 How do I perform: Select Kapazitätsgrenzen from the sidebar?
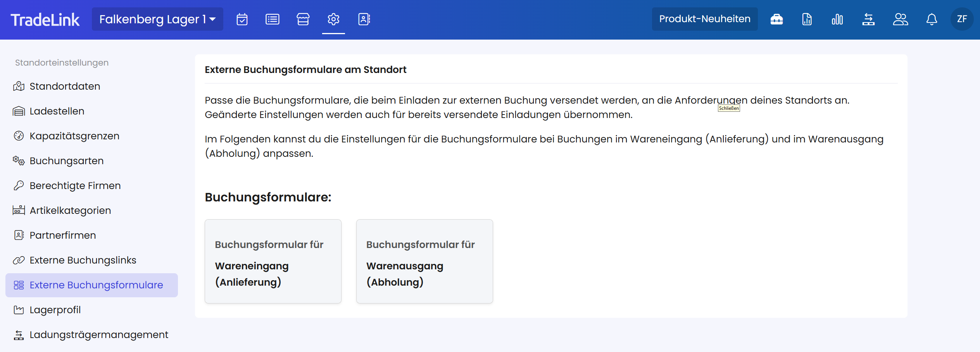pyautogui.click(x=74, y=136)
